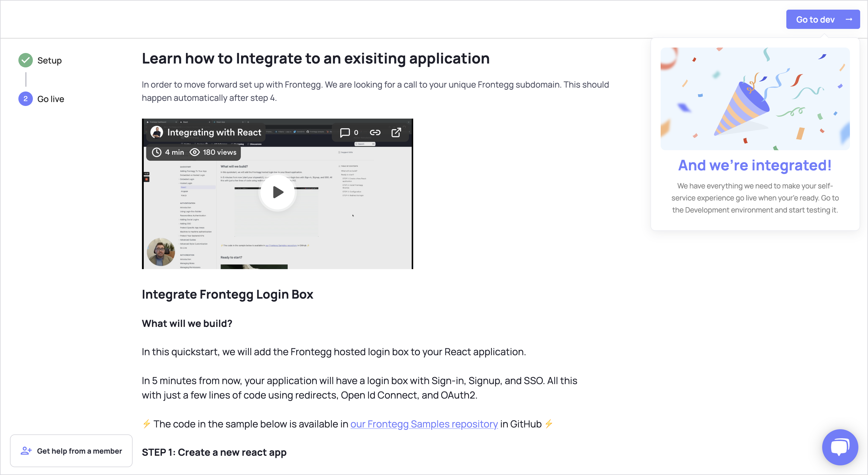Click the party confetti illustration
Image resolution: width=868 pixels, height=475 pixels.
[x=755, y=99]
